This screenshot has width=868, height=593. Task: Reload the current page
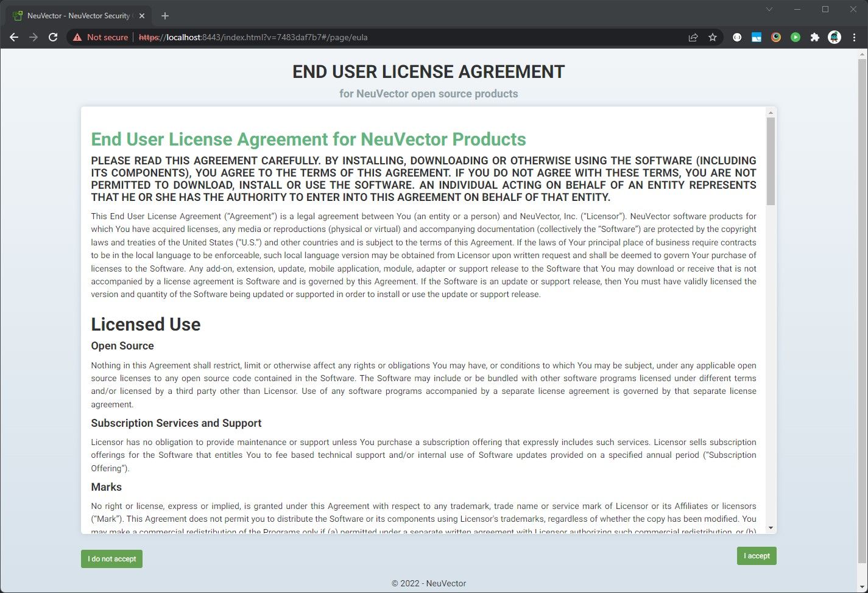(53, 37)
